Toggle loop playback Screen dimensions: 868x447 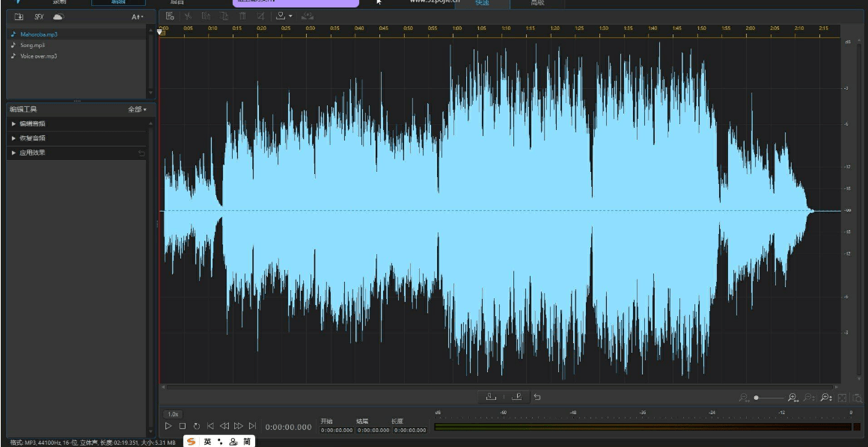click(196, 426)
